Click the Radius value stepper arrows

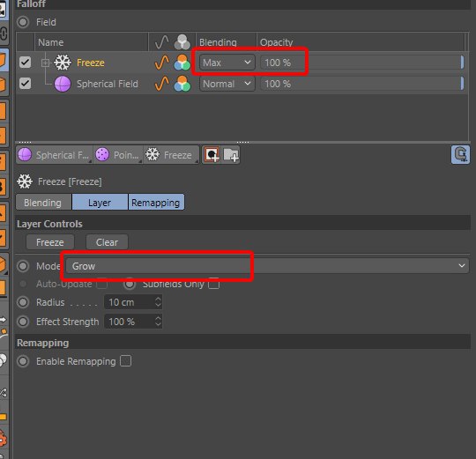(x=158, y=302)
